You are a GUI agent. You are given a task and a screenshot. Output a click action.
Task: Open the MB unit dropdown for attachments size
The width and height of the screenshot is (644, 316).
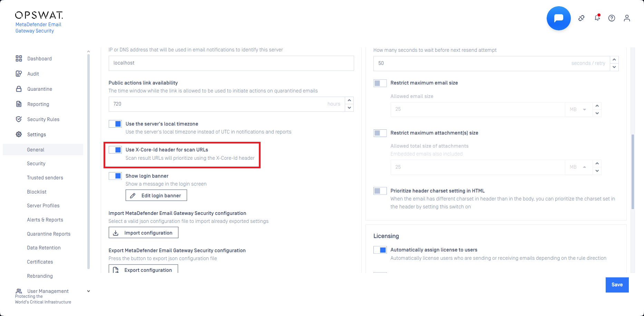[578, 167]
